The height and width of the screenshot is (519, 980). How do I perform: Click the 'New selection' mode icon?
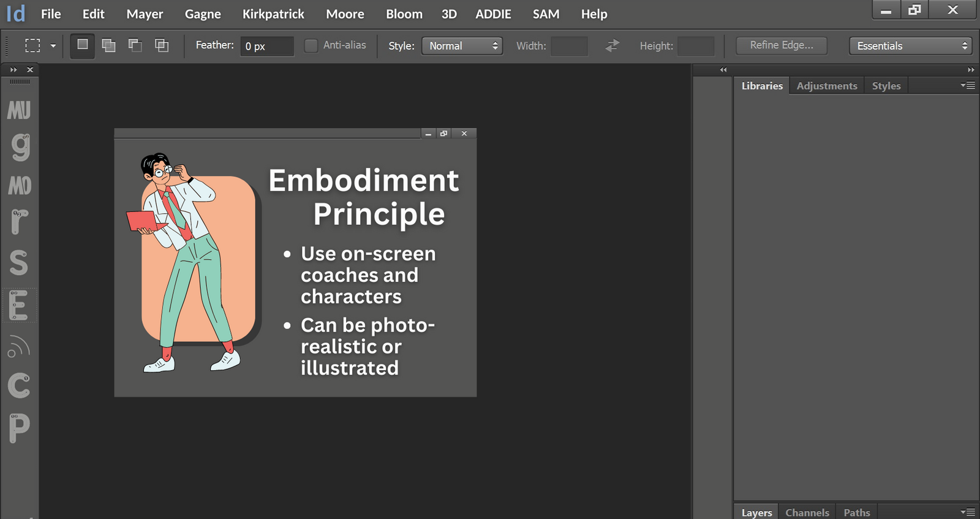(83, 45)
